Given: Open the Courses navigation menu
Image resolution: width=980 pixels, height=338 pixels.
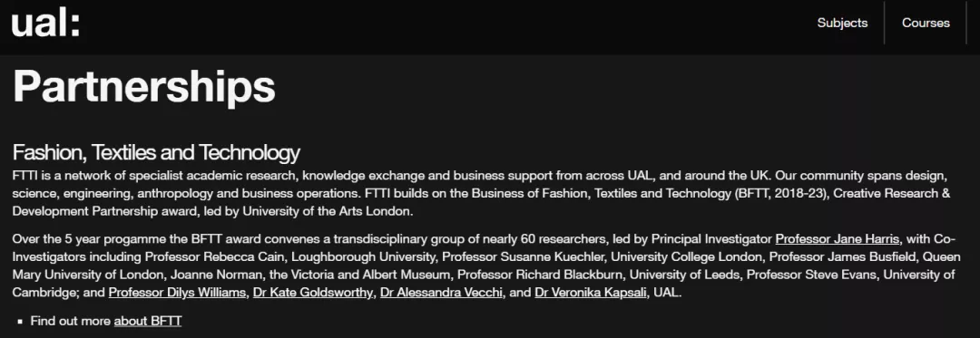Looking at the screenshot, I should (x=926, y=23).
